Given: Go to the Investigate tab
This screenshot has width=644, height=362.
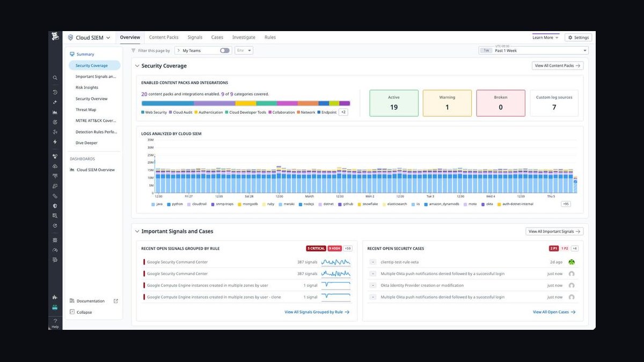Looking at the screenshot, I should (244, 38).
